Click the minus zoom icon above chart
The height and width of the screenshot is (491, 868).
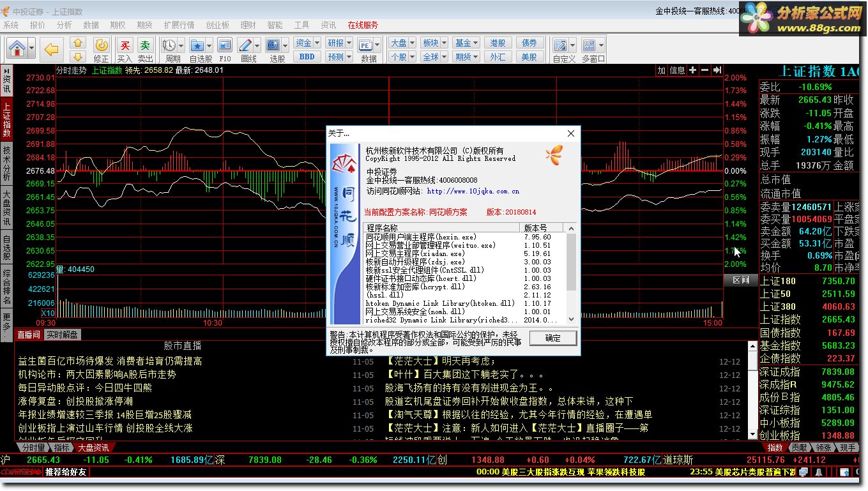tap(705, 70)
